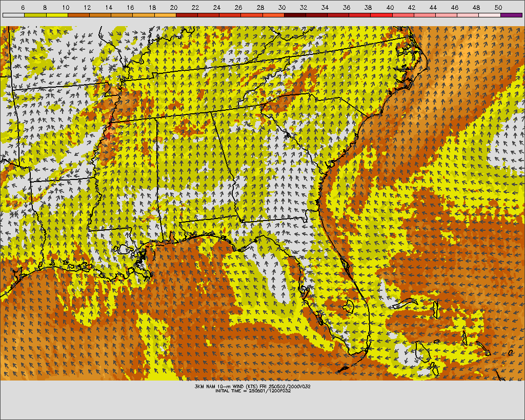Pick the legend swatch between 16 and 18
This screenshot has height=420, width=525.
pos(144,15)
